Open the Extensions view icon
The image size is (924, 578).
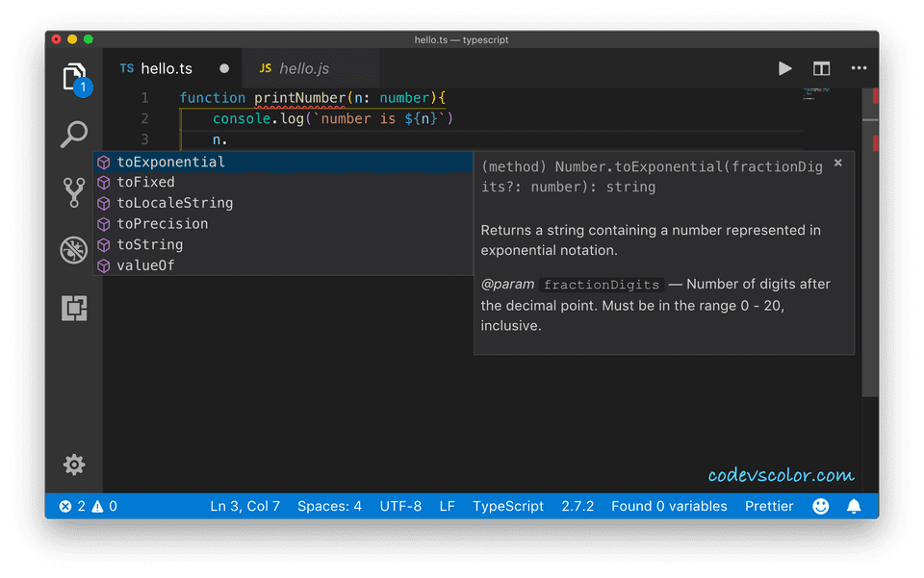74,308
